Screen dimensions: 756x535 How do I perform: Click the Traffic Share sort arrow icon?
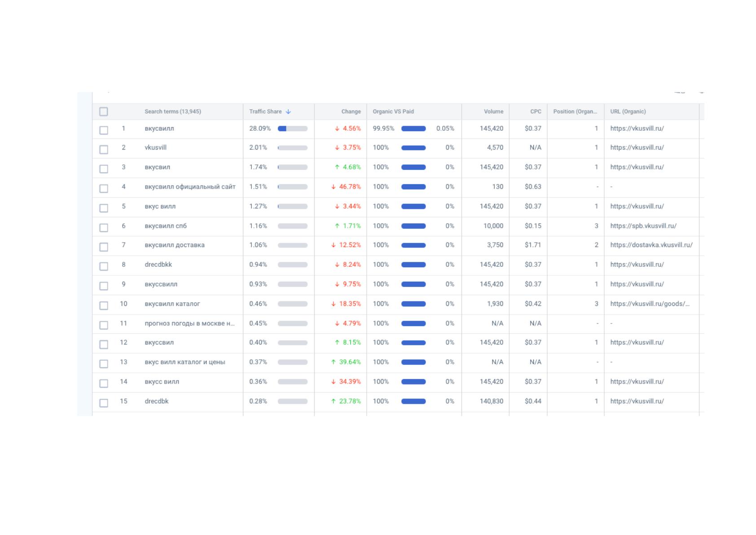tap(288, 112)
